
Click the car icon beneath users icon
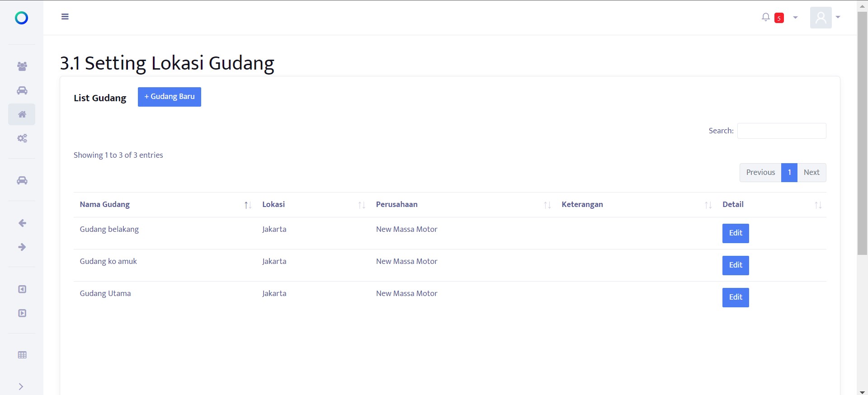[22, 90]
